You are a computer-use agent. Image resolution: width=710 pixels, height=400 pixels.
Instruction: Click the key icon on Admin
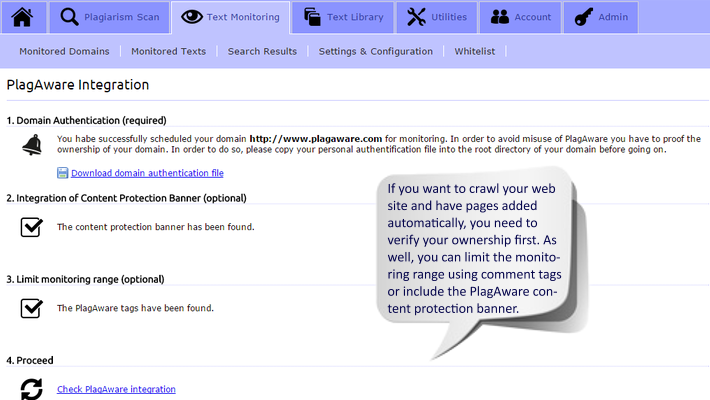(x=584, y=17)
